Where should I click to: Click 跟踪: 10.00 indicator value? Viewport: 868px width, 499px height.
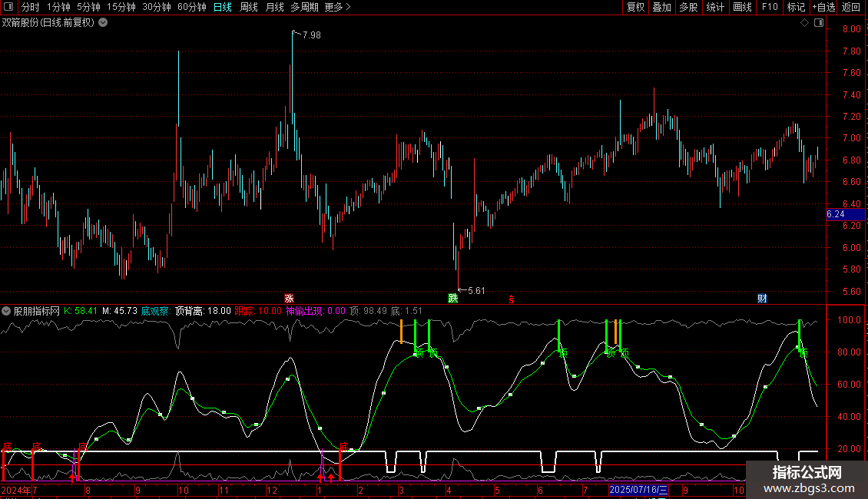coord(258,311)
